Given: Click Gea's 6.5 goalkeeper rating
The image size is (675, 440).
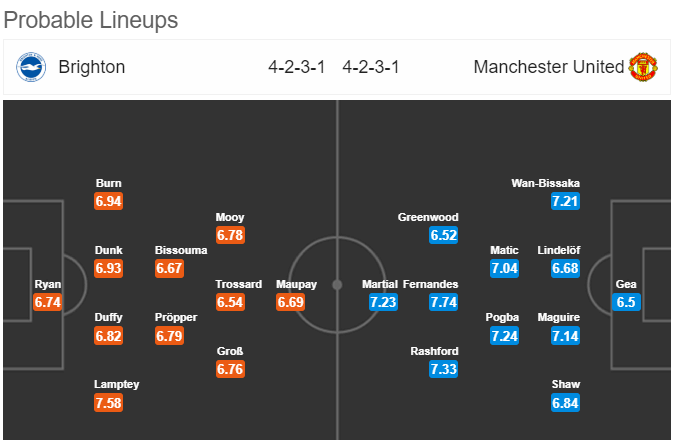Looking at the screenshot, I should [626, 302].
